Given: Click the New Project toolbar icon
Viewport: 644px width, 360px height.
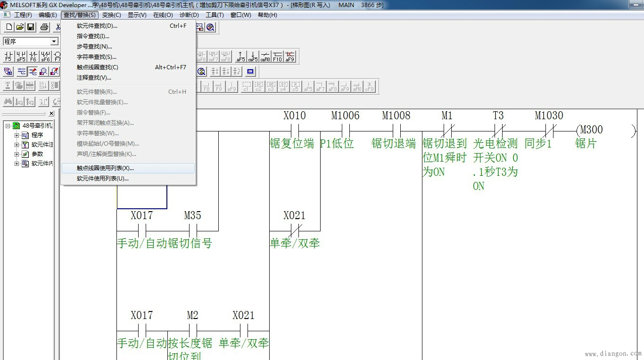Looking at the screenshot, I should [x=8, y=27].
